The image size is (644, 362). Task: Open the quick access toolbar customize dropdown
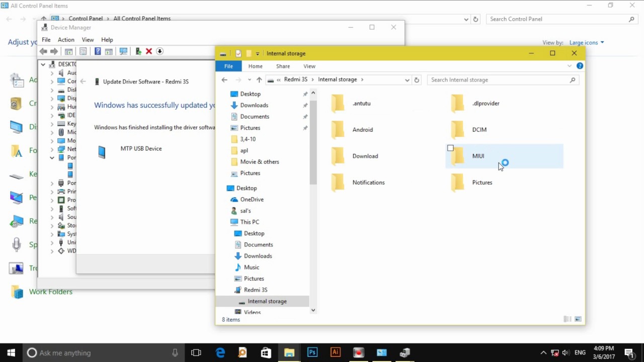pyautogui.click(x=258, y=53)
